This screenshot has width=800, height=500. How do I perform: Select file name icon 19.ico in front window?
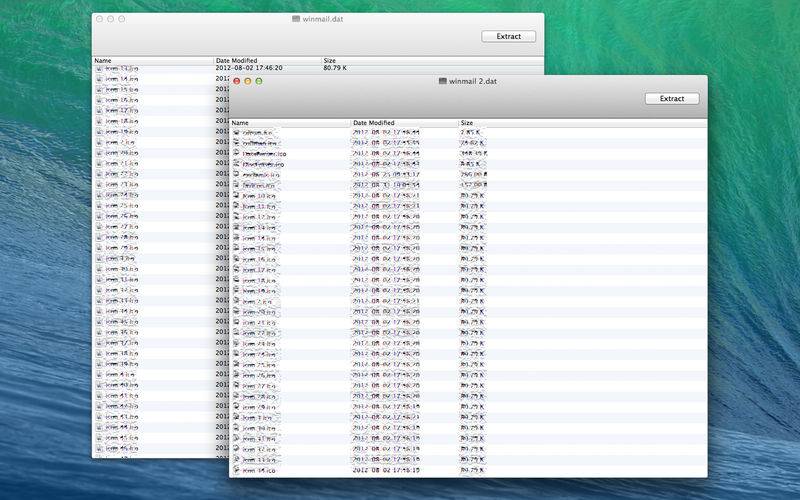pos(259,291)
